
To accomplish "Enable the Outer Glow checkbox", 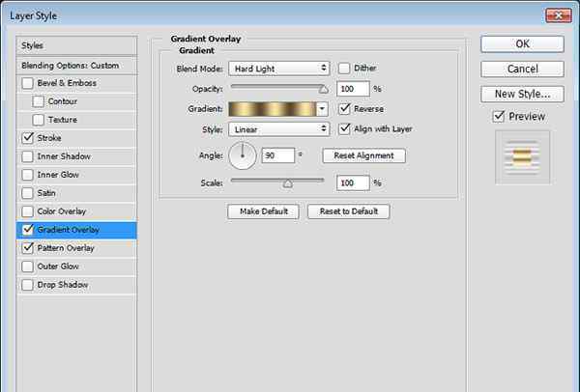I will tap(27, 266).
